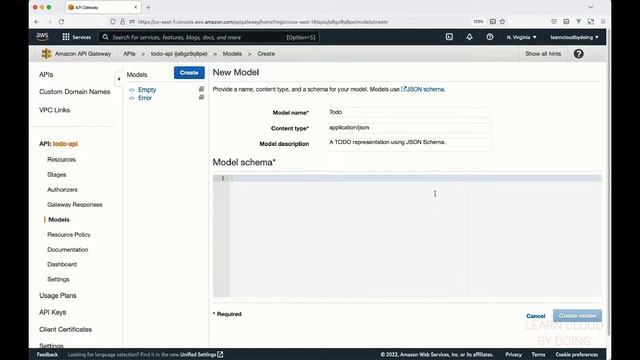Image resolution: width=640 pixels, height=360 pixels.
Task: Open Documentation in the sidebar
Action: (x=67, y=250)
